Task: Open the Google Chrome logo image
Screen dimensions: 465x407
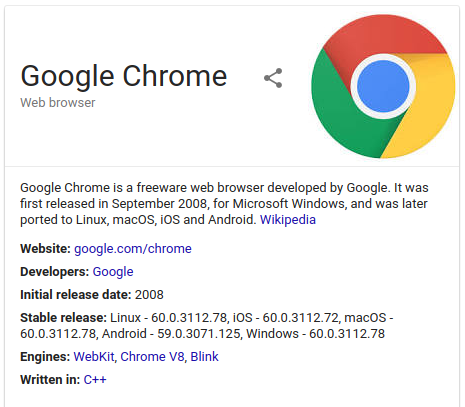Action: coord(383,86)
